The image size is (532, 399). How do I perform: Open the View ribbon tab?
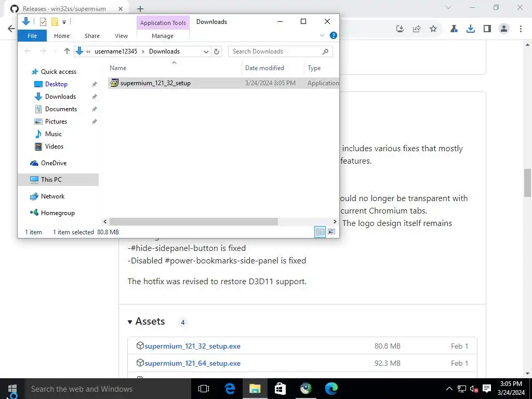point(121,36)
